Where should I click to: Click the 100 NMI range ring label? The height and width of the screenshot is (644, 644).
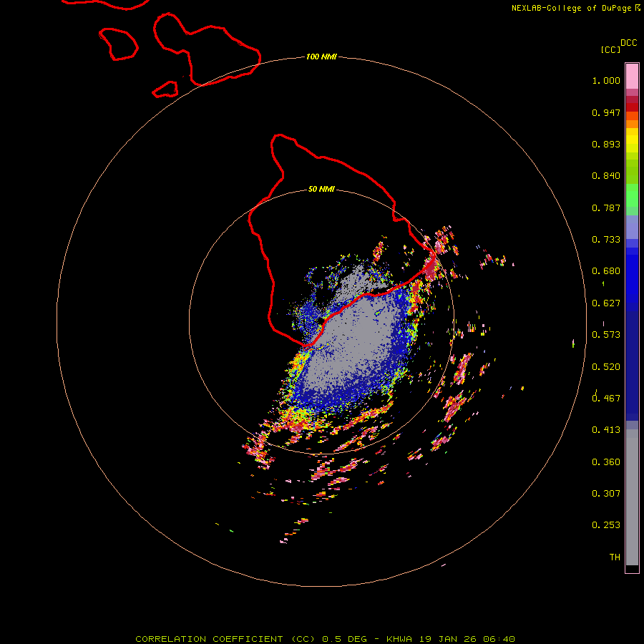pos(321,57)
